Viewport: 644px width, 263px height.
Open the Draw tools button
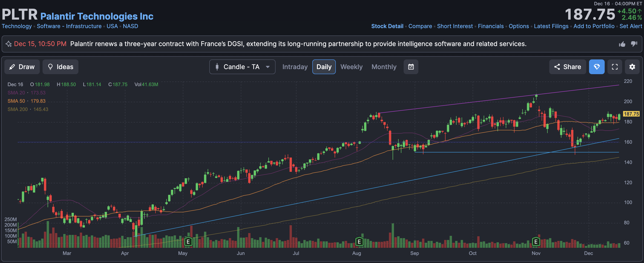22,67
